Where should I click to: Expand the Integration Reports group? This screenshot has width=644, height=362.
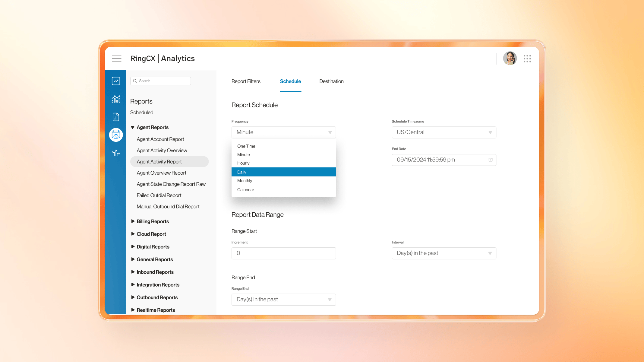click(155, 285)
